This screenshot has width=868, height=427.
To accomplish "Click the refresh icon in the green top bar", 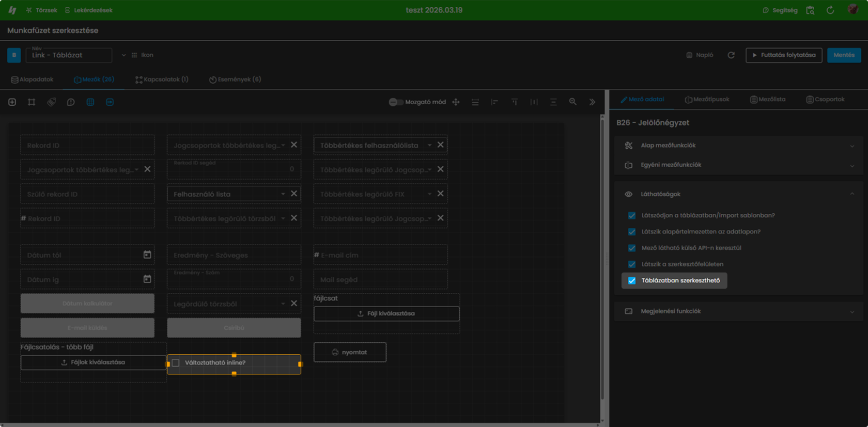I will coord(830,10).
